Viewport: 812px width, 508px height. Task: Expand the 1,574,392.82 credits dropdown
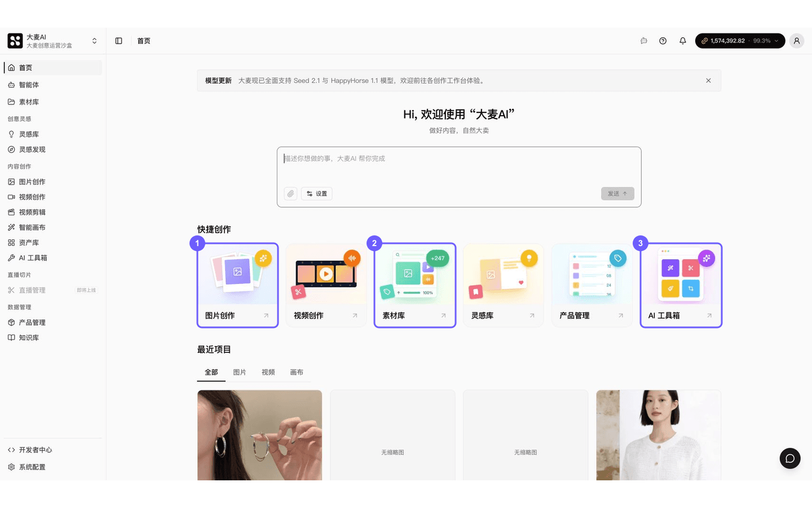click(740, 41)
